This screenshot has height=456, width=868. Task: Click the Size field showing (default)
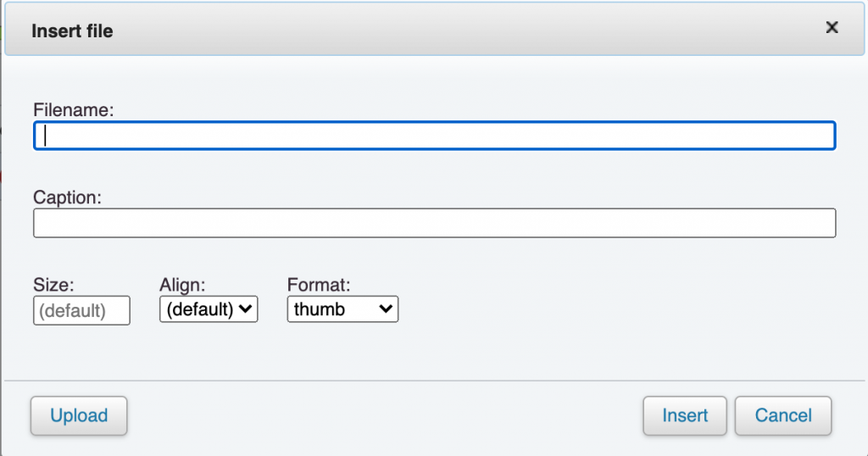point(81,310)
